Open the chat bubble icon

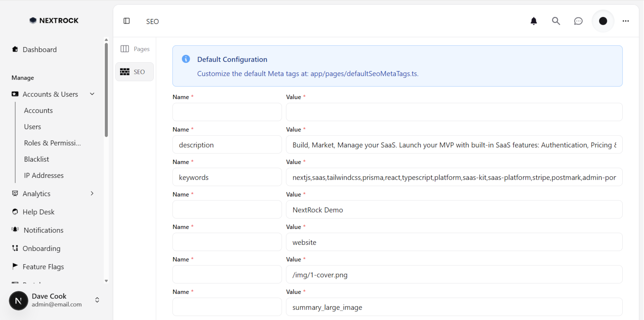click(x=578, y=21)
